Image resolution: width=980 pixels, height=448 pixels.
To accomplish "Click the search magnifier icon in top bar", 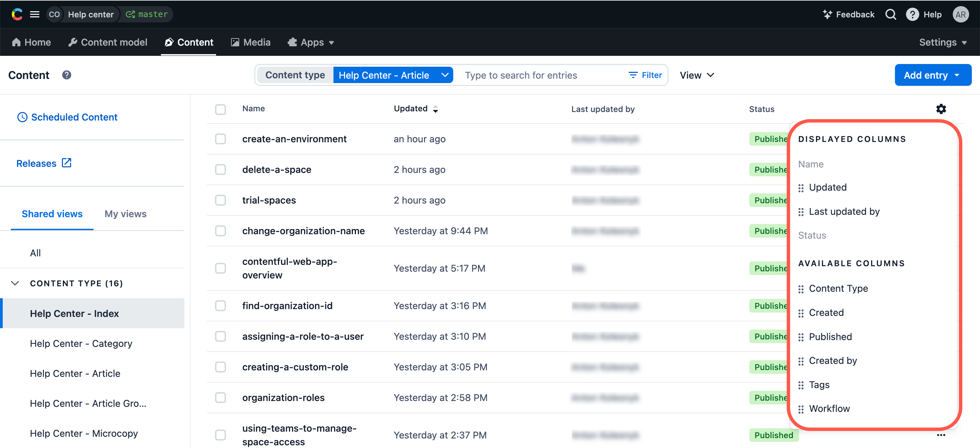I will pyautogui.click(x=891, y=14).
